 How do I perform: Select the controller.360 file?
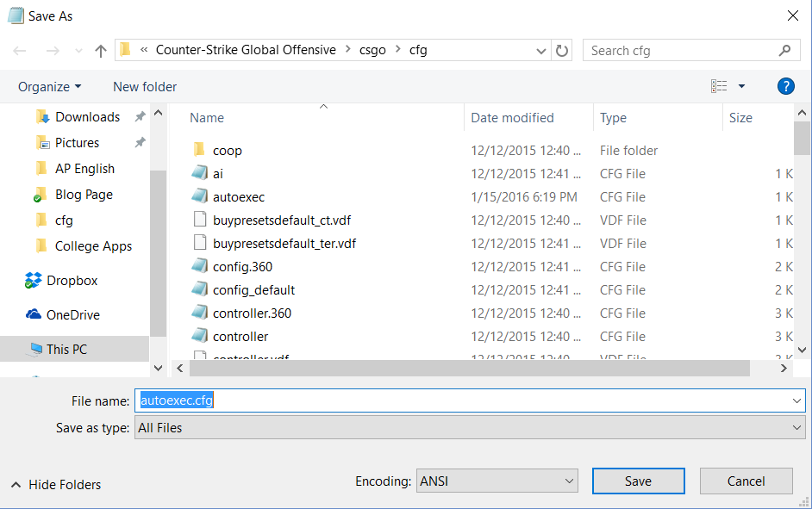pyautogui.click(x=252, y=313)
